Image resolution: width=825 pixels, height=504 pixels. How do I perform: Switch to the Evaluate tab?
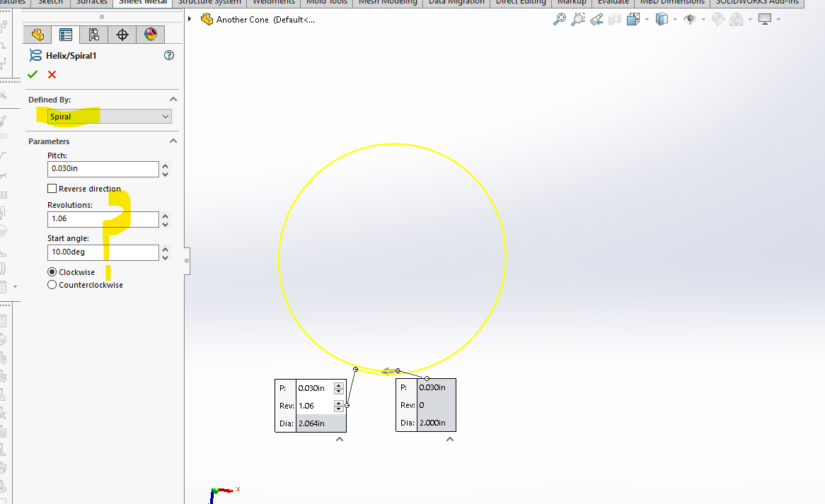pyautogui.click(x=613, y=2)
